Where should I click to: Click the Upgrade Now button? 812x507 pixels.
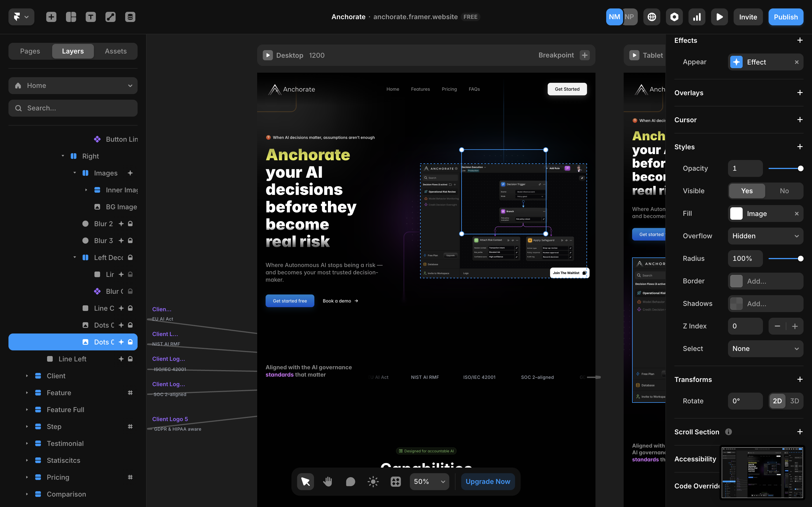click(487, 482)
